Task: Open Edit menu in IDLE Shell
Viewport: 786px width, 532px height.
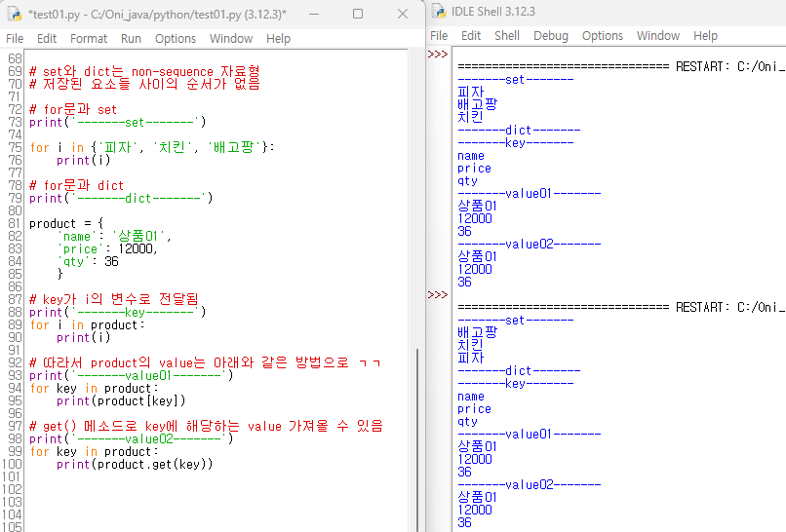Action: pos(471,36)
